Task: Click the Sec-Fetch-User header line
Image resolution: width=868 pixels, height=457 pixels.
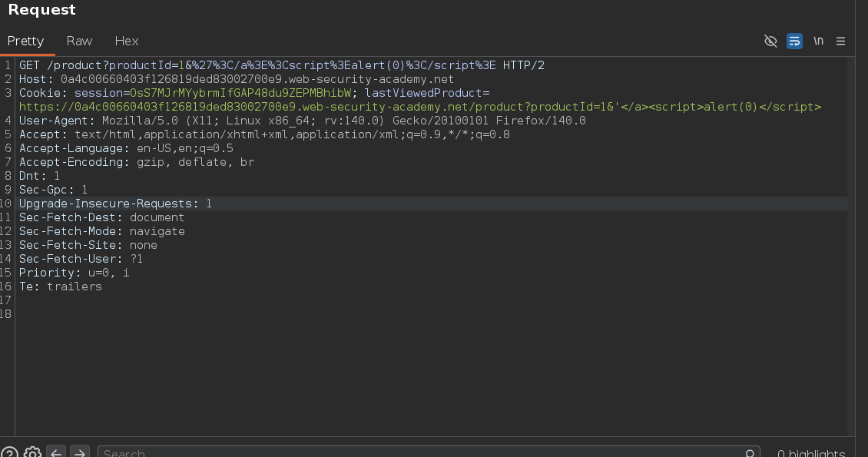Action: tap(81, 259)
